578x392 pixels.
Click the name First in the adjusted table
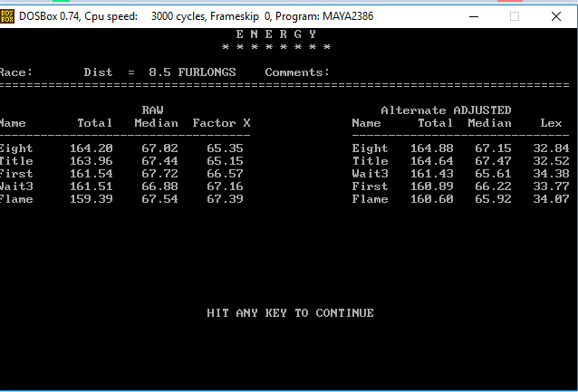click(x=371, y=186)
